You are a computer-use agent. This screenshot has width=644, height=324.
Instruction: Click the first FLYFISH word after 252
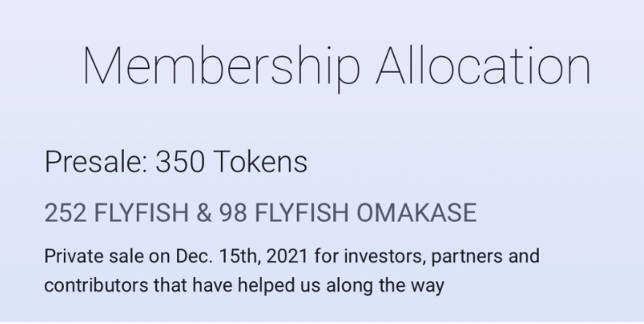(142, 213)
